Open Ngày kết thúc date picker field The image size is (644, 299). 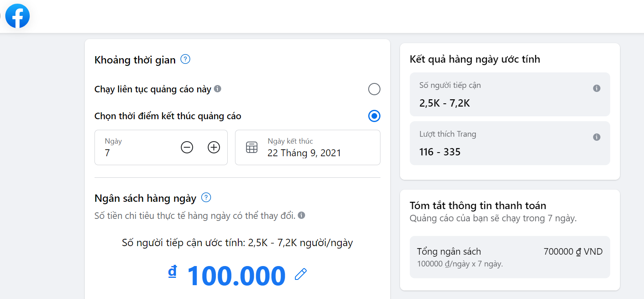[x=308, y=147]
